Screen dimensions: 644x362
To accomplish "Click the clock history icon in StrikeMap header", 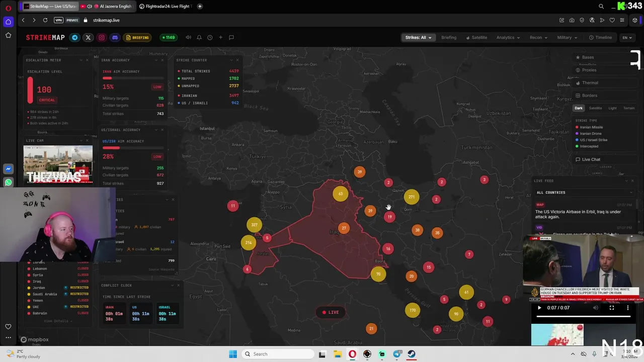I will 210,37.
